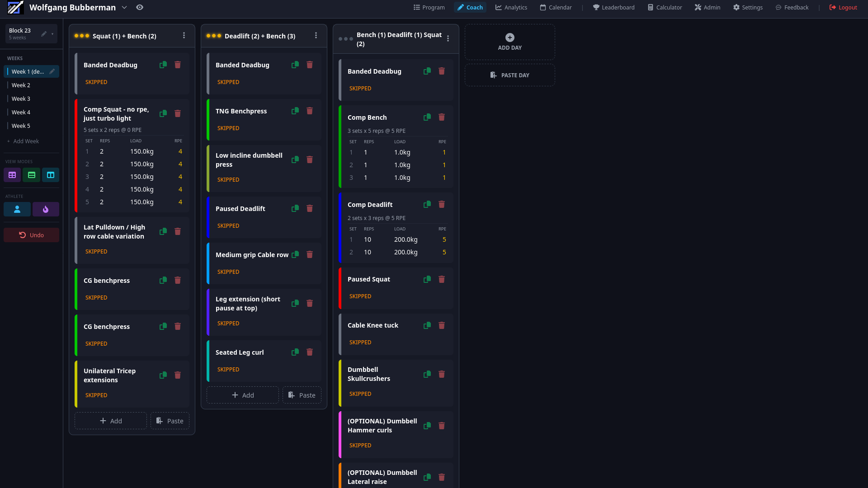This screenshot has height=488, width=868.
Task: Open the Deadlift (2) + Bench (3) options menu
Action: [x=316, y=35]
